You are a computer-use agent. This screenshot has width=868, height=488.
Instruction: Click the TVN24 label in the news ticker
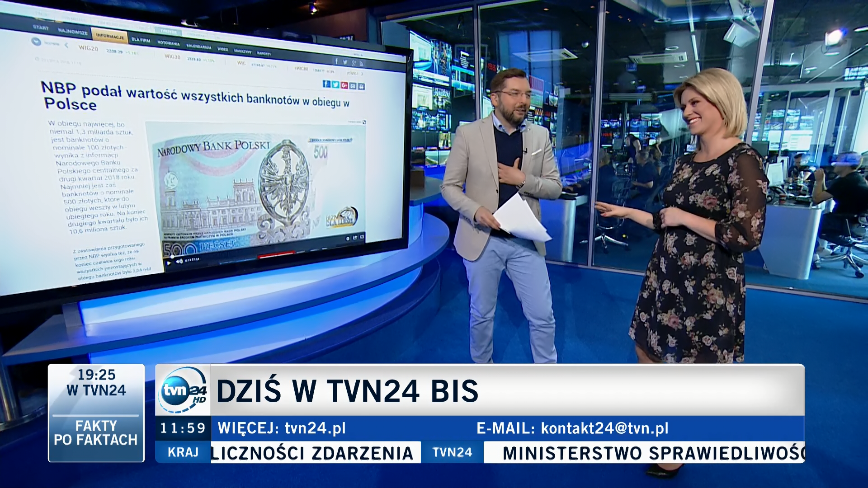[452, 452]
